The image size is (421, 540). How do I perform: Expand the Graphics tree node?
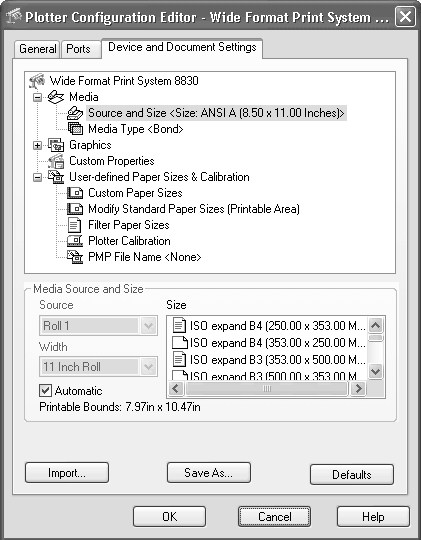pyautogui.click(x=37, y=145)
